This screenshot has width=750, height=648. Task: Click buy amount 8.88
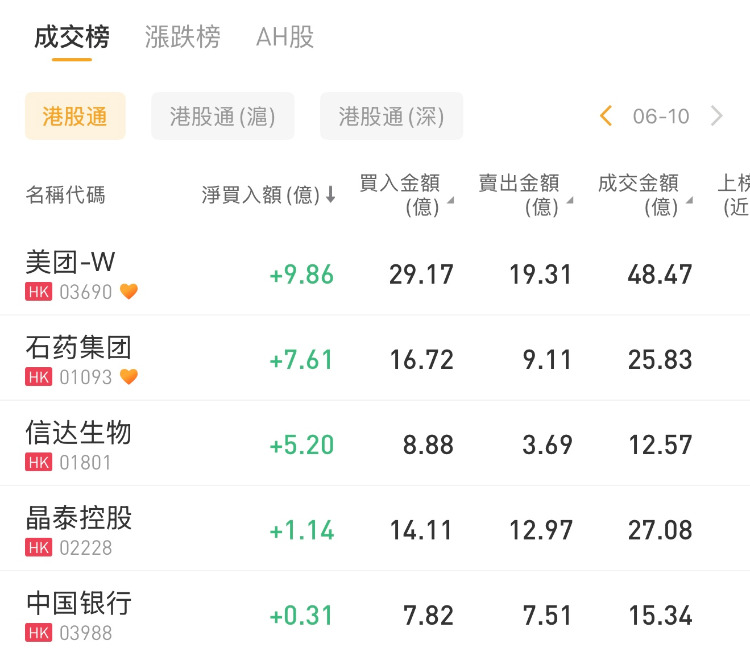coord(428,445)
